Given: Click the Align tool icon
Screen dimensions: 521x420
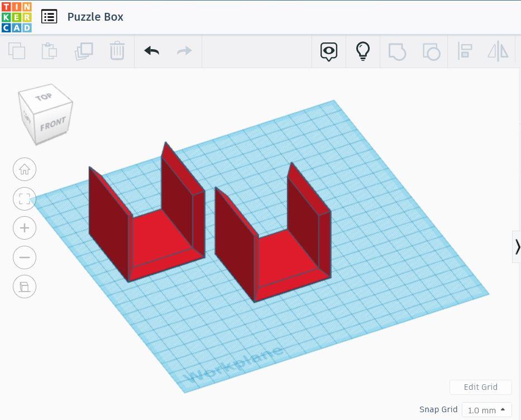Looking at the screenshot, I should pos(465,51).
